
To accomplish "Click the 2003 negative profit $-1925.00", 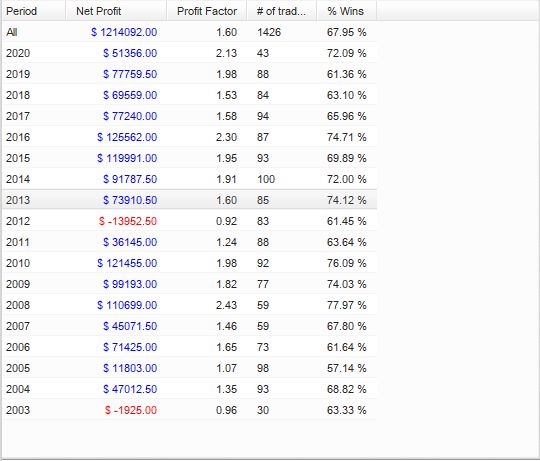I will 131,410.
